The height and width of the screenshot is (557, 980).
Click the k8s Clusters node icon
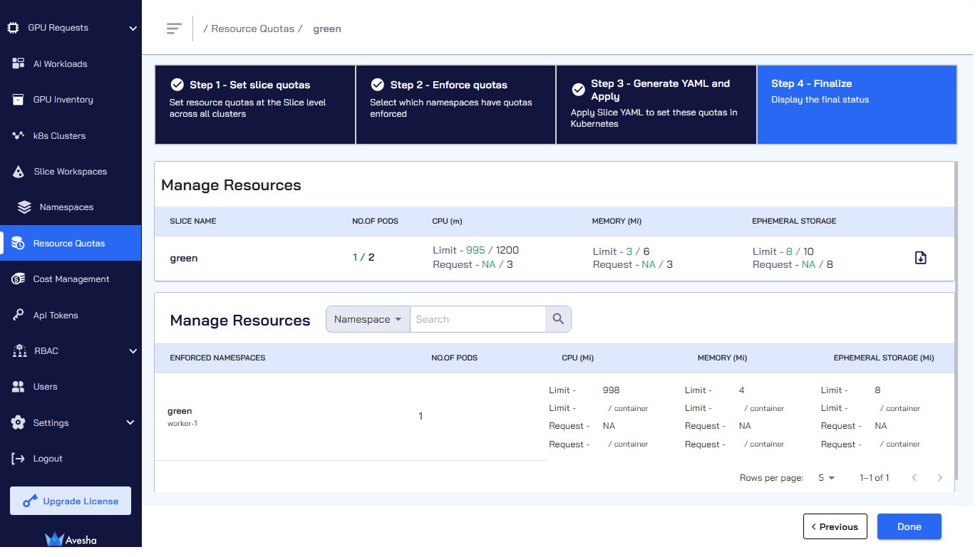(19, 135)
